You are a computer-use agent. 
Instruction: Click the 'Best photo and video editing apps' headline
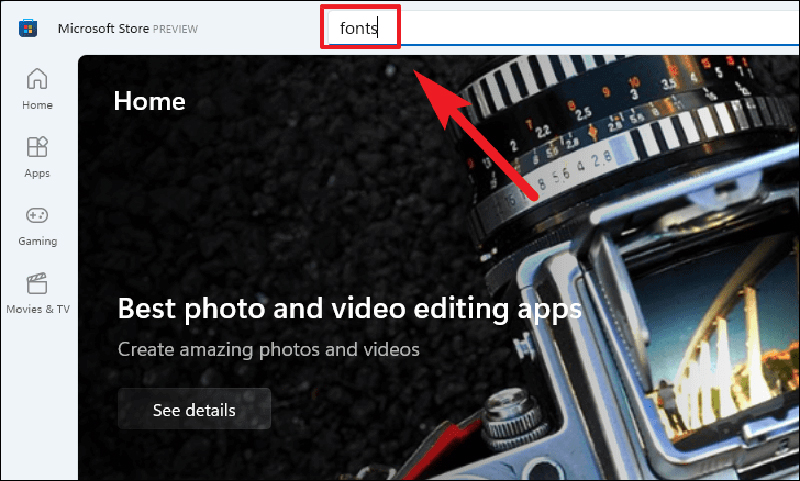349,309
